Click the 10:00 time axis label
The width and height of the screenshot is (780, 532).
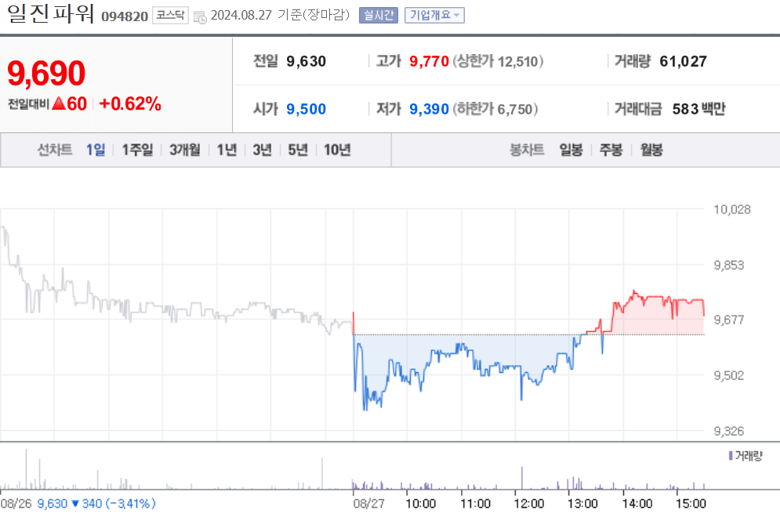click(x=421, y=504)
